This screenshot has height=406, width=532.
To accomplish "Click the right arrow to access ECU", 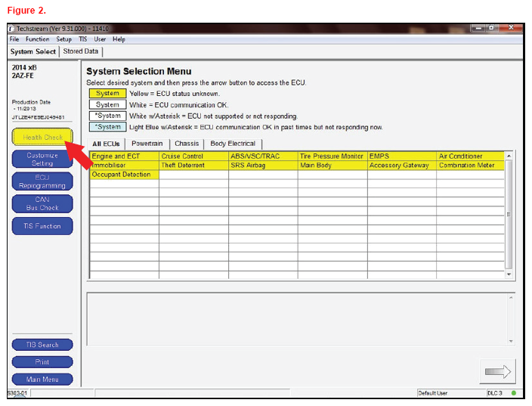I will 496,371.
